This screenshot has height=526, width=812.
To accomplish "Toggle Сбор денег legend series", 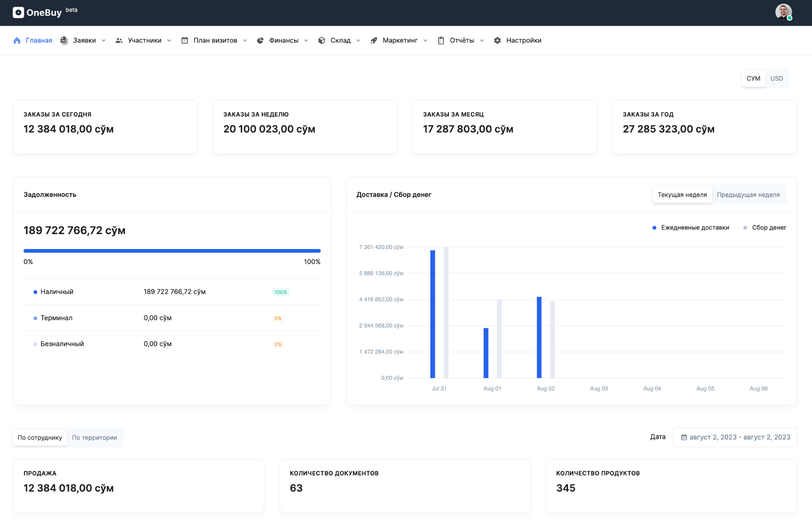I will 765,228.
